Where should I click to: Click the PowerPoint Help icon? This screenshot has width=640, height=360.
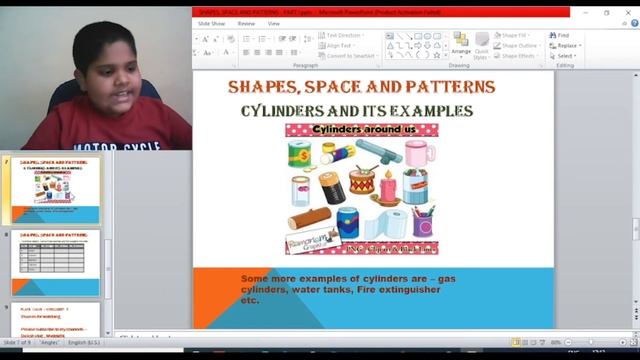[x=635, y=24]
